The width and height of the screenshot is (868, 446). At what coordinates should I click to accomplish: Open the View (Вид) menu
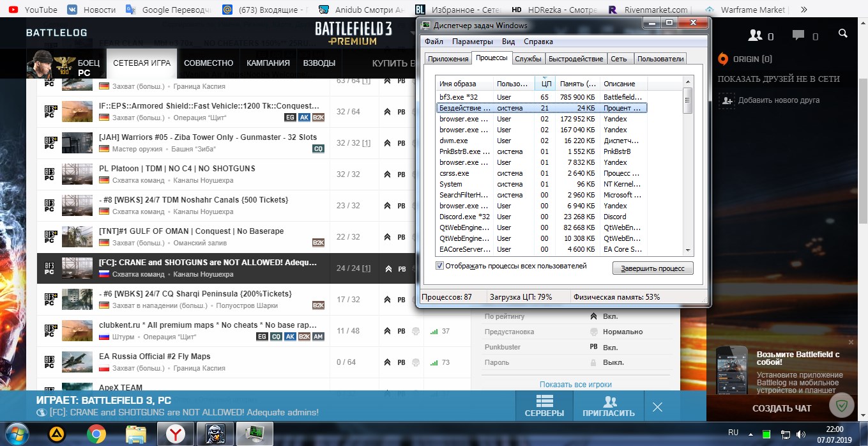point(508,42)
